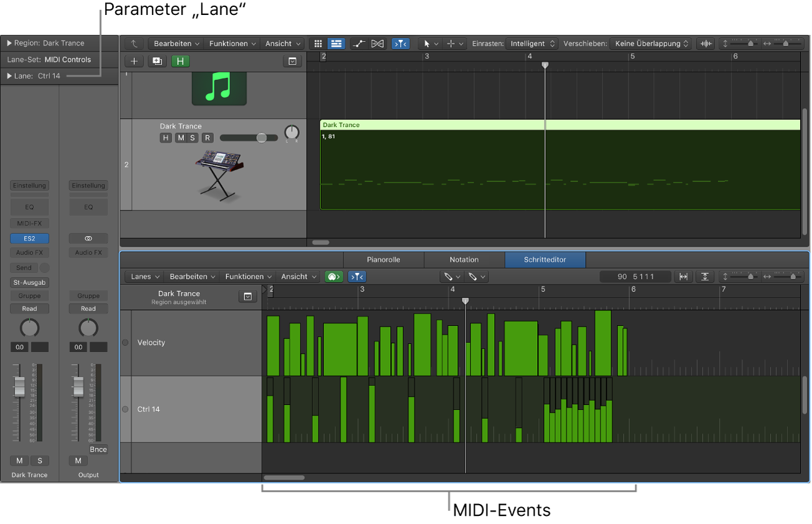Click the Dark Trance channel strip pan knob

pos(29,328)
